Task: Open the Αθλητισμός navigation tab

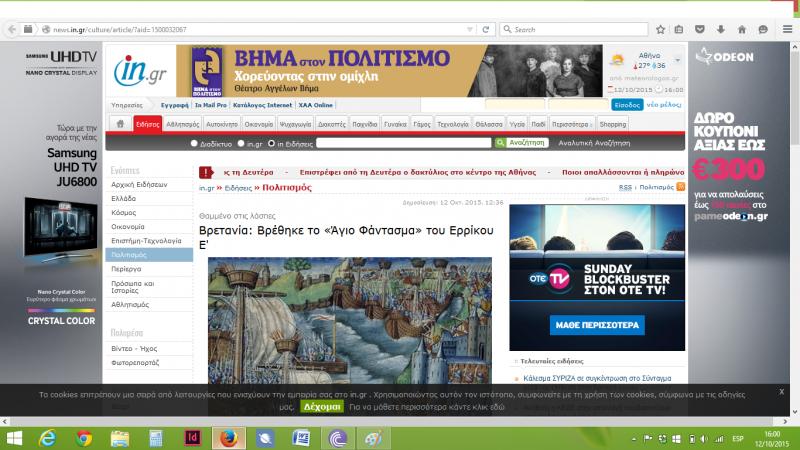Action: pos(182,124)
